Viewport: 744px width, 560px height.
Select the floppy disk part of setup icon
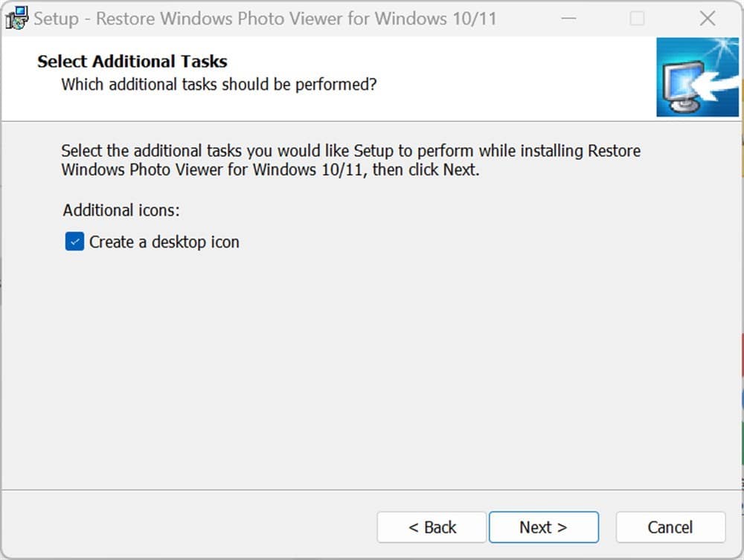pyautogui.click(x=10, y=22)
